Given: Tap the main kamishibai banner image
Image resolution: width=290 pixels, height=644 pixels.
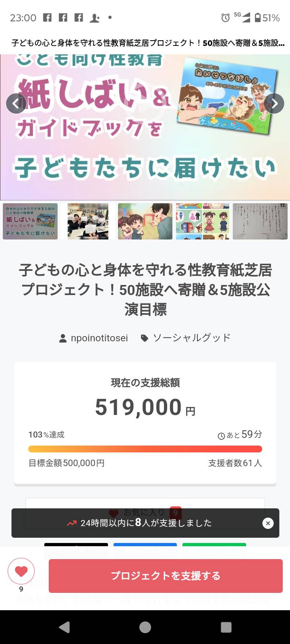Looking at the screenshot, I should click(145, 127).
